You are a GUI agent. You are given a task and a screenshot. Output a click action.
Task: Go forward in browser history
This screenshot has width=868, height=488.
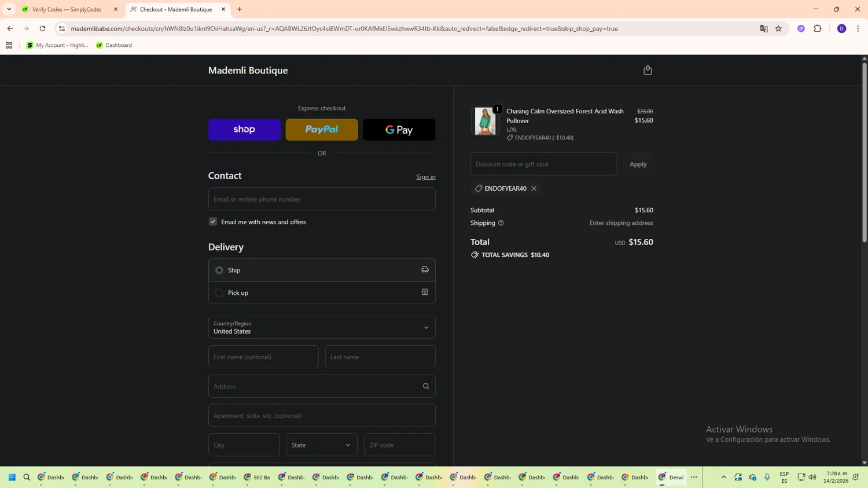(26, 28)
